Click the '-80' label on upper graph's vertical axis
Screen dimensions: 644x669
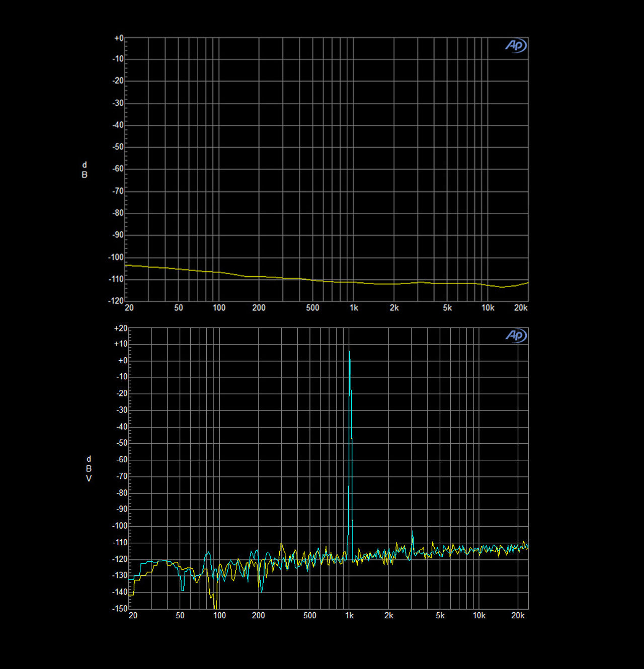118,213
